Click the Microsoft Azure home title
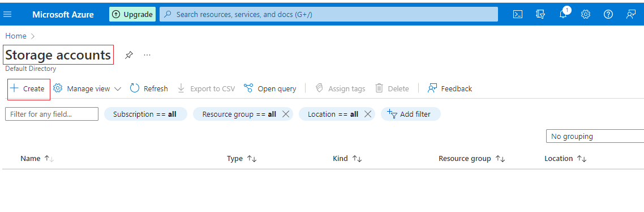The height and width of the screenshot is (212, 644). point(63,14)
